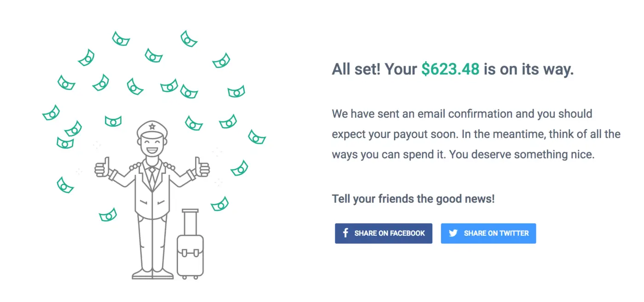The width and height of the screenshot is (644, 302).
Task: Click the email confirmation paragraph text
Action: pos(476,134)
